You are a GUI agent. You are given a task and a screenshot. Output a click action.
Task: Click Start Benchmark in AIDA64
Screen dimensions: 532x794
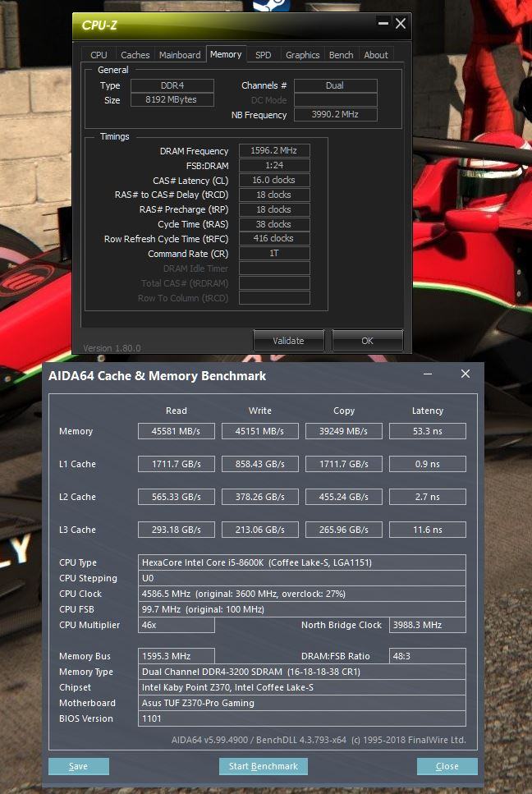[264, 766]
